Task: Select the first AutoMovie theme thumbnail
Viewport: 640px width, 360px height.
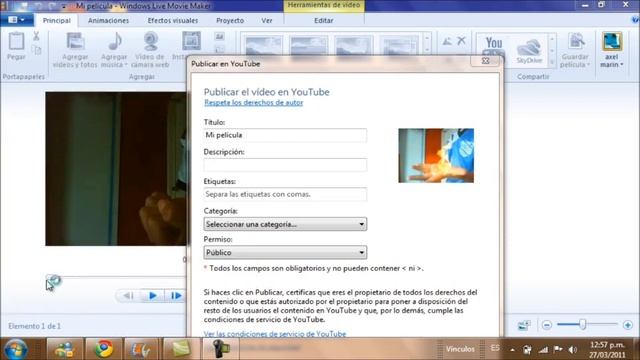Action: 264,44
